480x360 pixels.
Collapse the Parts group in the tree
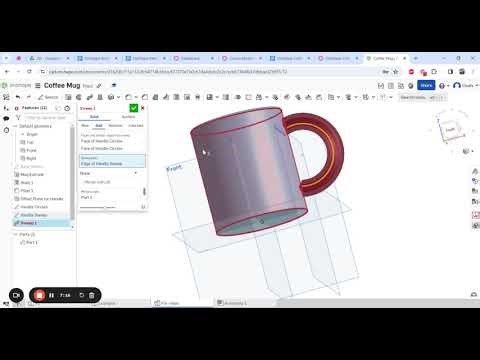point(15,234)
